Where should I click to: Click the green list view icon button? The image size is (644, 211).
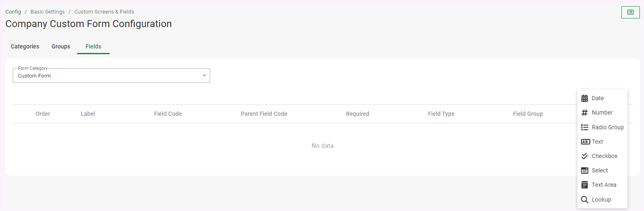pos(630,12)
